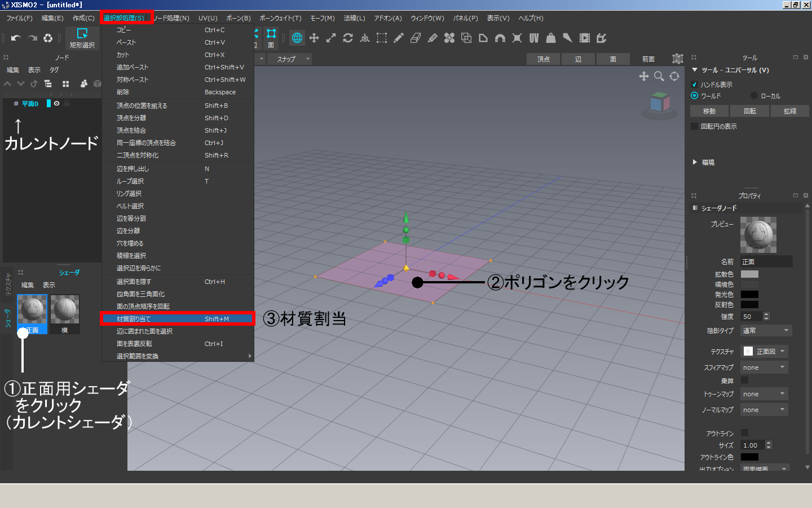Click the 回転 button
Image resolution: width=812 pixels, height=508 pixels.
pos(750,111)
